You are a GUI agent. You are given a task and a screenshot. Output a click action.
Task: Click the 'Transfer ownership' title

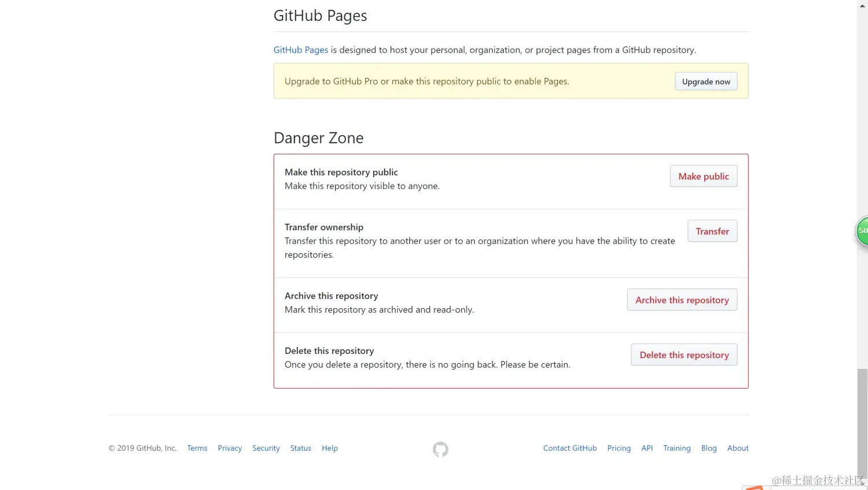324,227
